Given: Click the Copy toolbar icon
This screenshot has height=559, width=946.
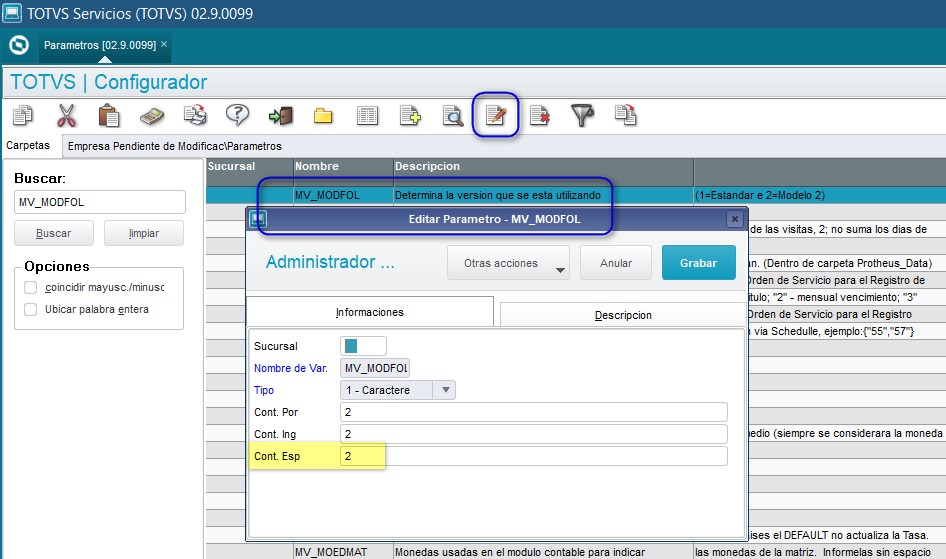Looking at the screenshot, I should [23, 115].
